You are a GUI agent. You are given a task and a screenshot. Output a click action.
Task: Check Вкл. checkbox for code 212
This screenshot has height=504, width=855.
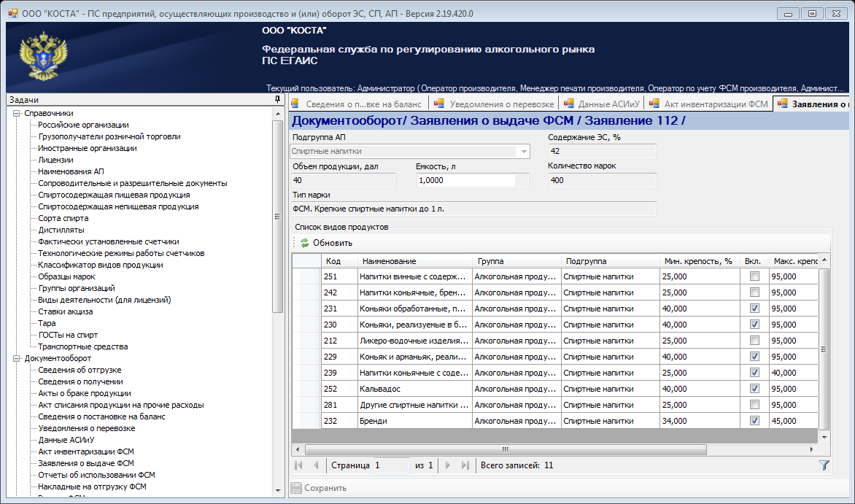click(x=754, y=341)
